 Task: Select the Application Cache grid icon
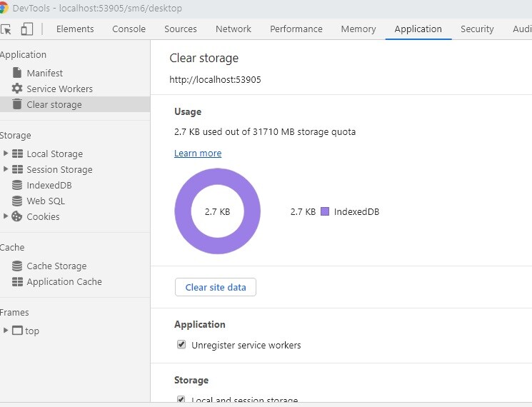pyautogui.click(x=17, y=281)
